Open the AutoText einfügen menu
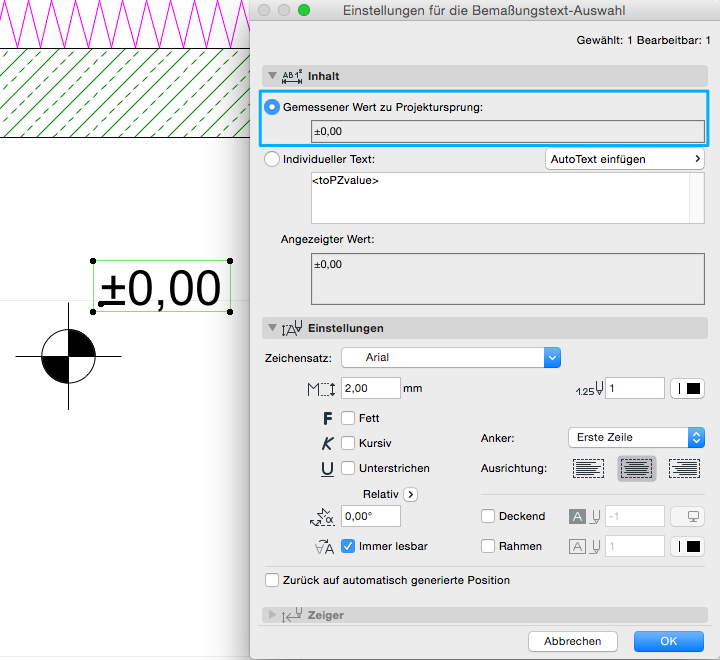Viewport: 720px width, 660px height. pyautogui.click(x=624, y=159)
